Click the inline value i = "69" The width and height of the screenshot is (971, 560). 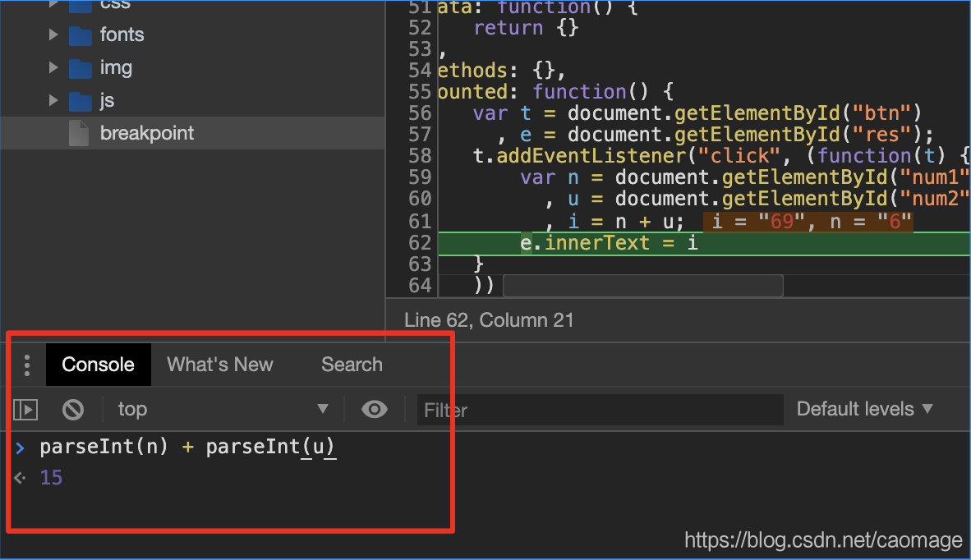(x=758, y=222)
